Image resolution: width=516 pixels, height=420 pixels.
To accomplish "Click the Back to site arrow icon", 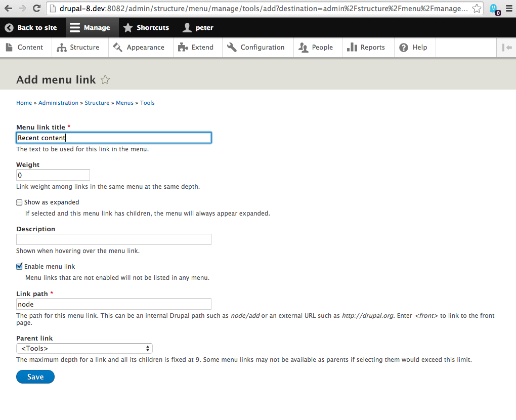I will [x=9, y=28].
